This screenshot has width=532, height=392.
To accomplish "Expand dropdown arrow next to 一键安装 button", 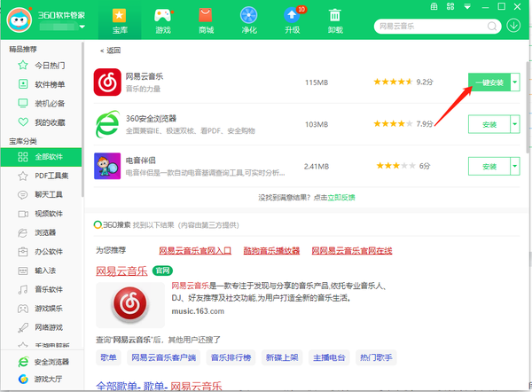I will point(515,82).
